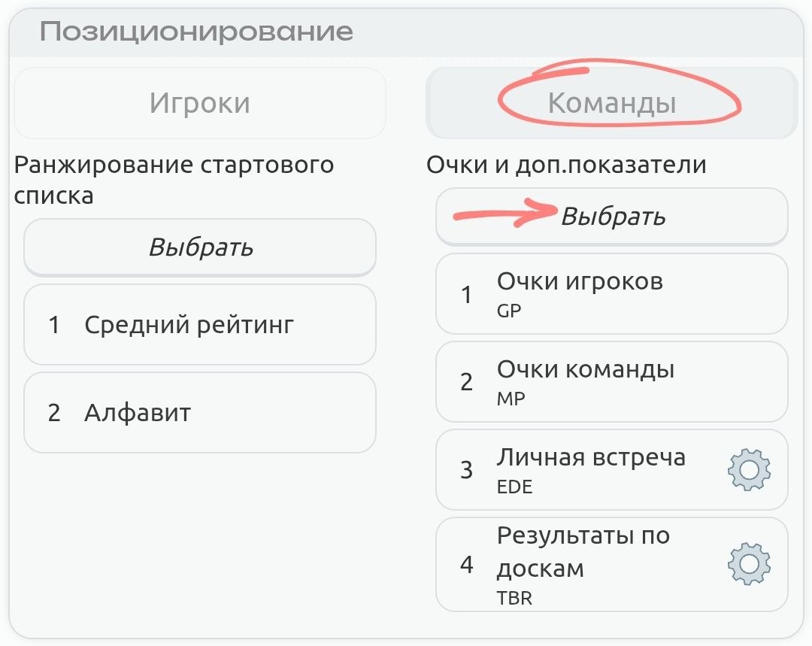
Task: Open settings gear for Результаты по доскам
Action: click(x=750, y=564)
